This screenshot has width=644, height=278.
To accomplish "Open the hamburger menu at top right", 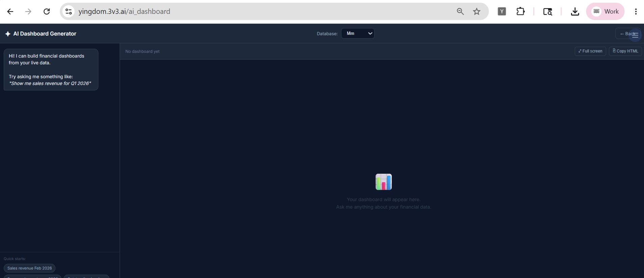I will (x=635, y=35).
